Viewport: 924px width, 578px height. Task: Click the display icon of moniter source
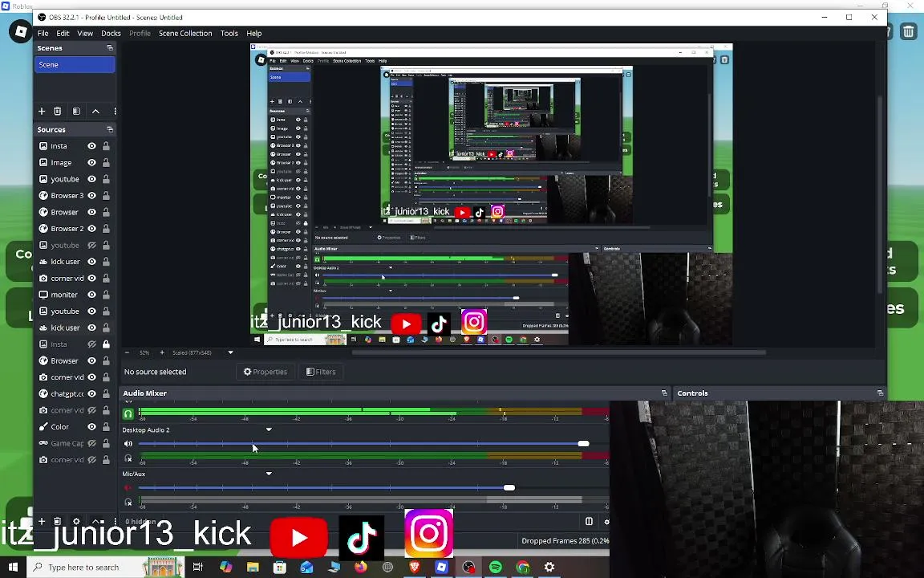tap(43, 295)
